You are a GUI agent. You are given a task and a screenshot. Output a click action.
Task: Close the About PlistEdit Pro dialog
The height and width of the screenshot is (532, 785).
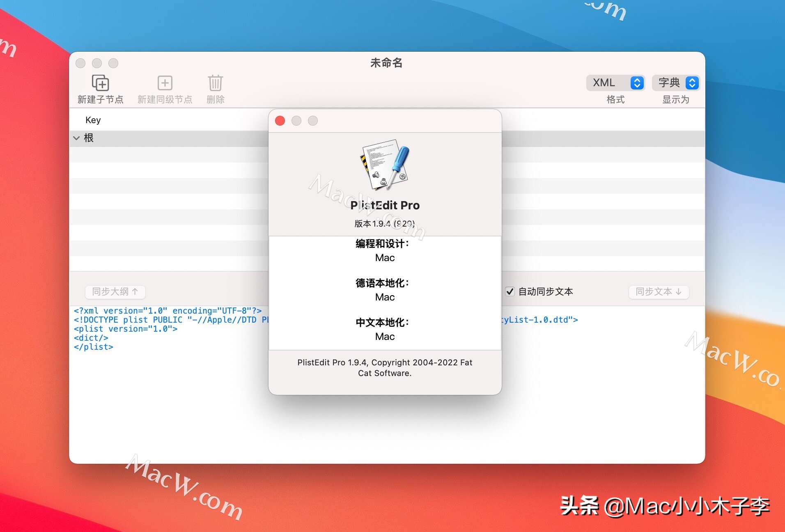tap(280, 121)
